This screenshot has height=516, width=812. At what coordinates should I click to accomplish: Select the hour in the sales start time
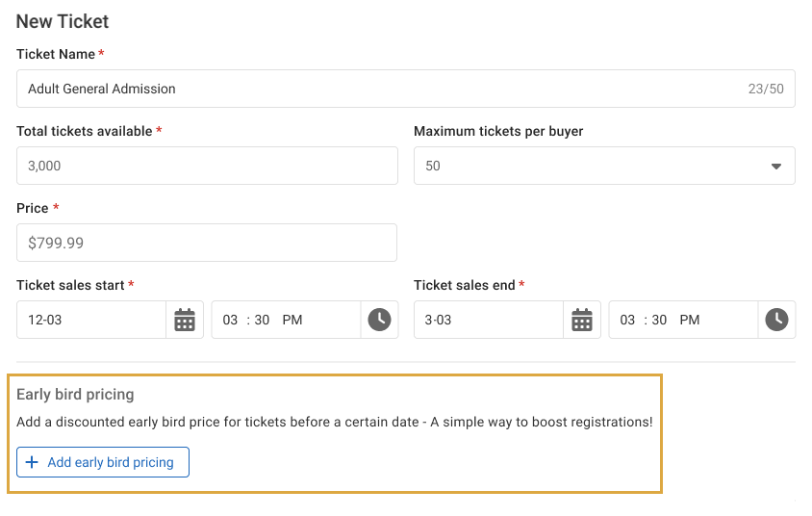[x=231, y=320]
